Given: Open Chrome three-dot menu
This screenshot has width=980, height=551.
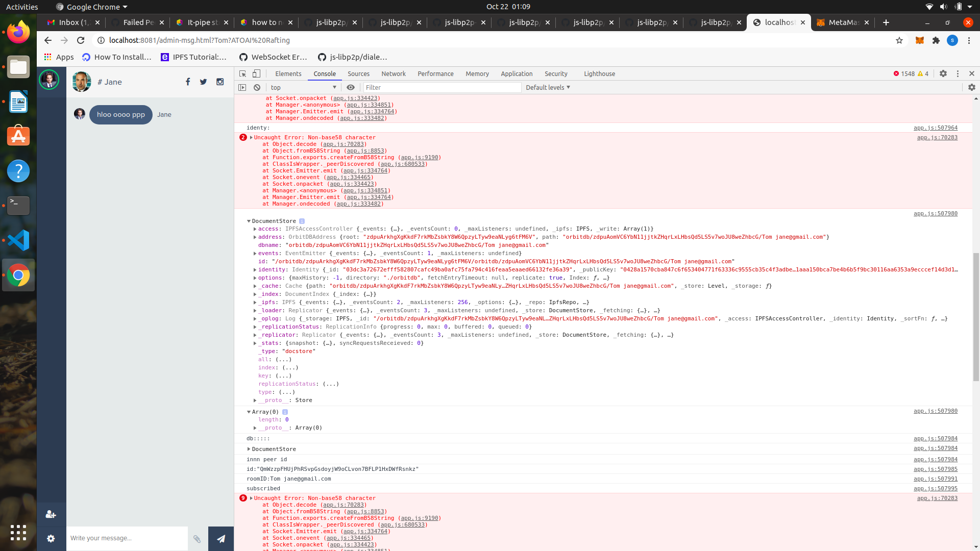Looking at the screenshot, I should [x=969, y=40].
